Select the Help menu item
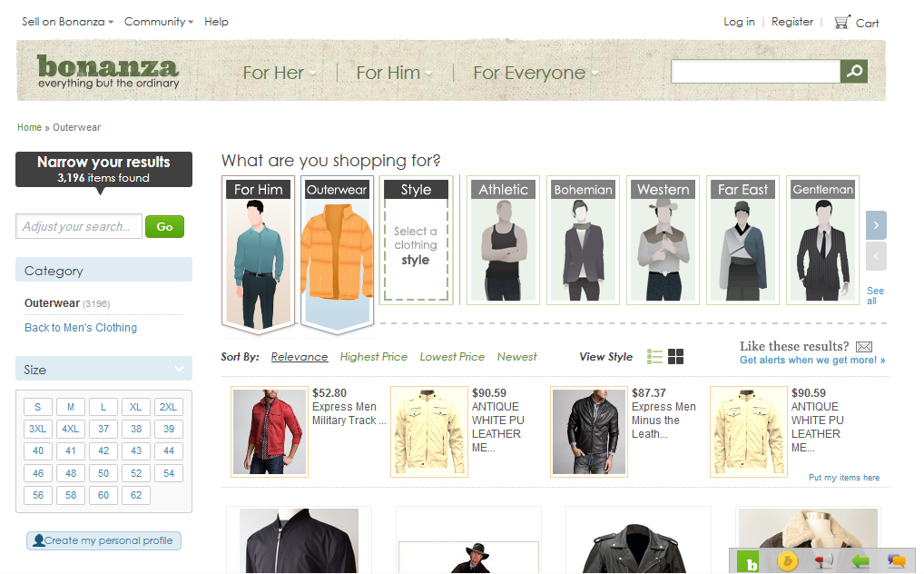This screenshot has width=924, height=574. tap(216, 21)
